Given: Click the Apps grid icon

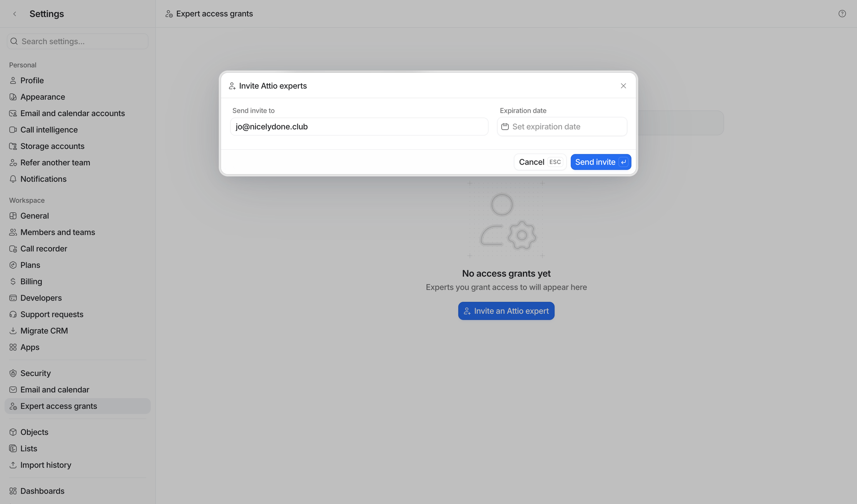Looking at the screenshot, I should pos(13,347).
